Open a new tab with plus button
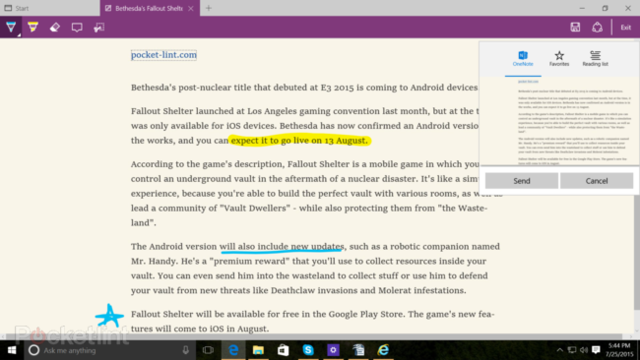This screenshot has width=640, height=360. [209, 8]
